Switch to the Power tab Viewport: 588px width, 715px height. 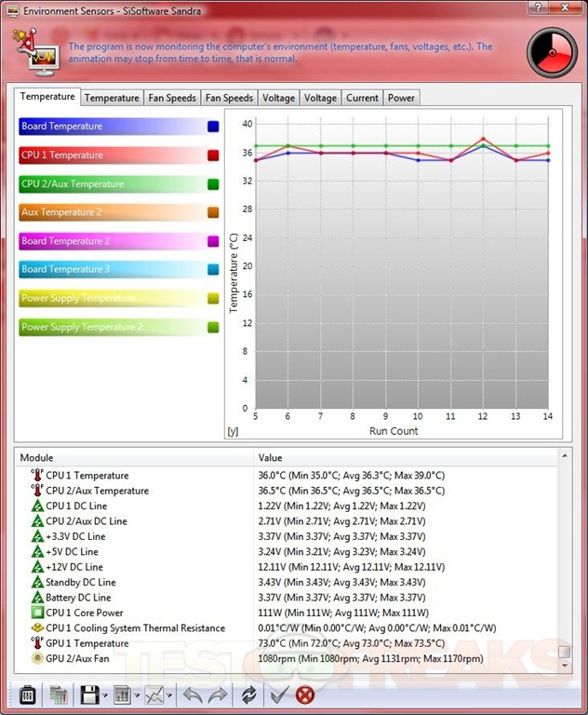tap(401, 98)
